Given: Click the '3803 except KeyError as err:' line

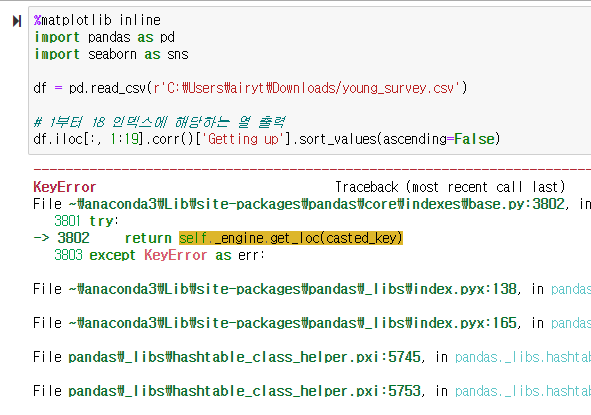Looking at the screenshot, I should pyautogui.click(x=159, y=255).
